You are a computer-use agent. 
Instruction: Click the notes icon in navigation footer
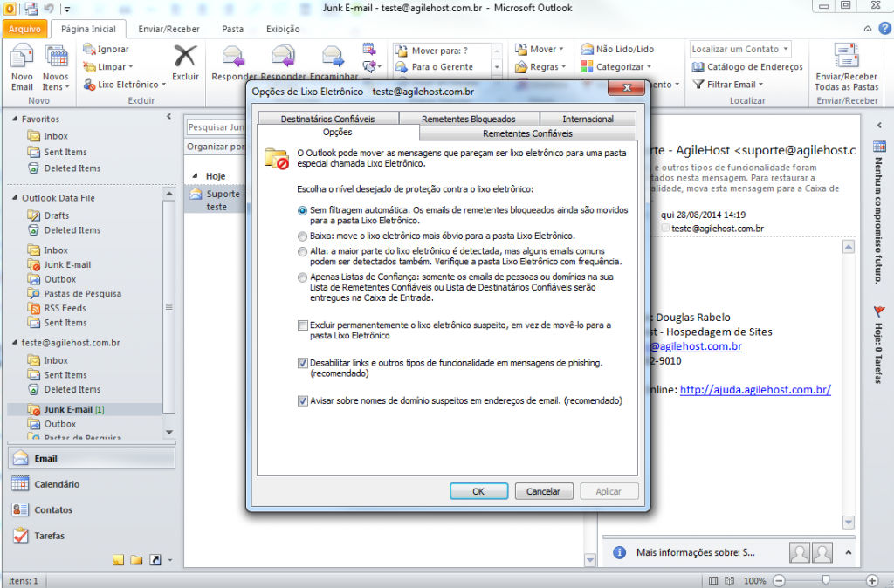(118, 559)
